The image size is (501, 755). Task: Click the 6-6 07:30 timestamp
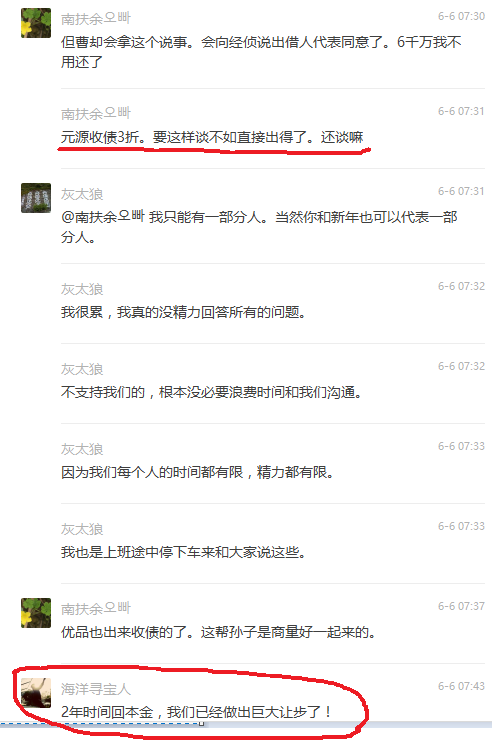(461, 16)
